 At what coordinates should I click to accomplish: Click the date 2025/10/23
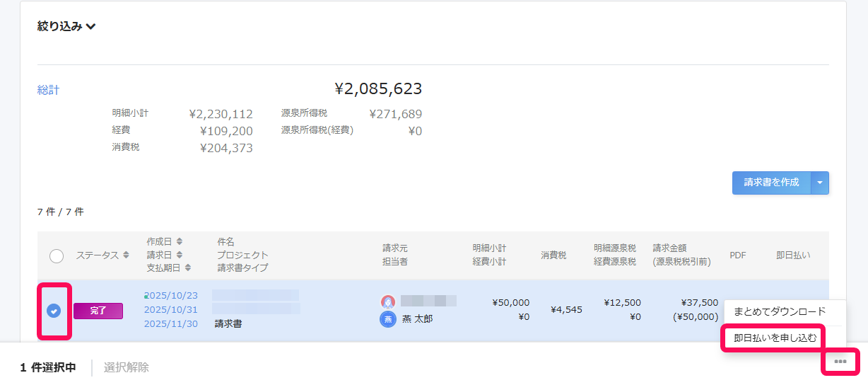172,295
